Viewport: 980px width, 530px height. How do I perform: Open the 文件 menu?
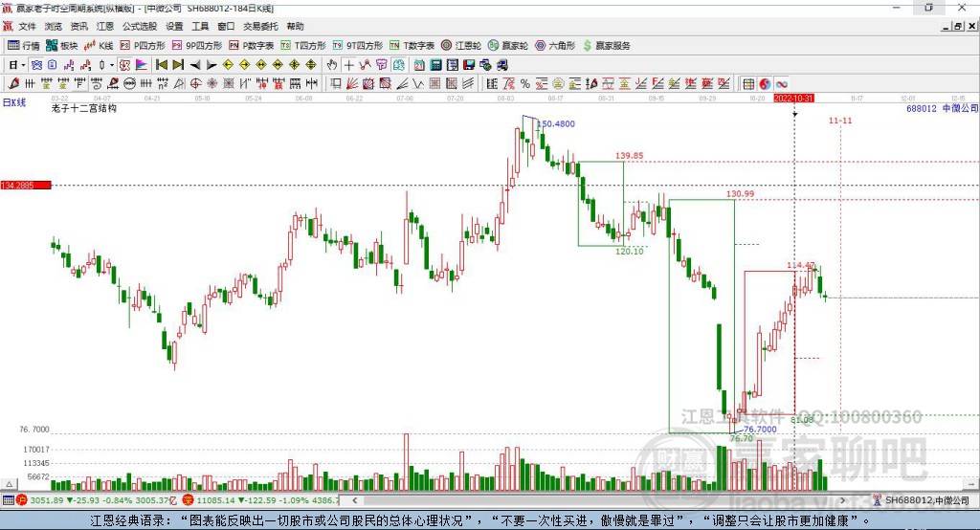click(27, 26)
